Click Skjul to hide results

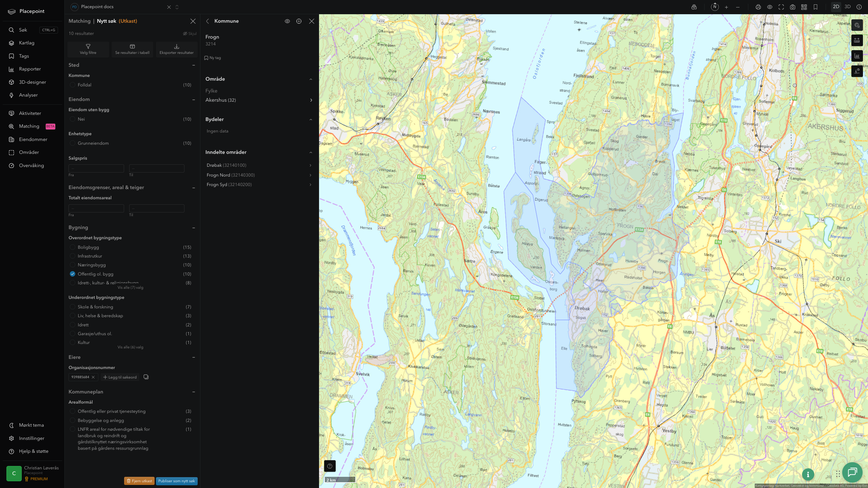[x=190, y=34]
